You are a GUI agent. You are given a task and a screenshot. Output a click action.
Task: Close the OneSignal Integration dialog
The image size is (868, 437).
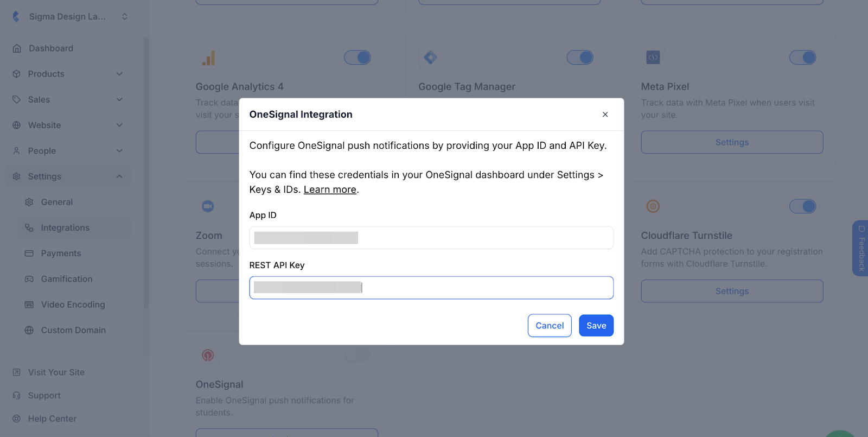(605, 115)
